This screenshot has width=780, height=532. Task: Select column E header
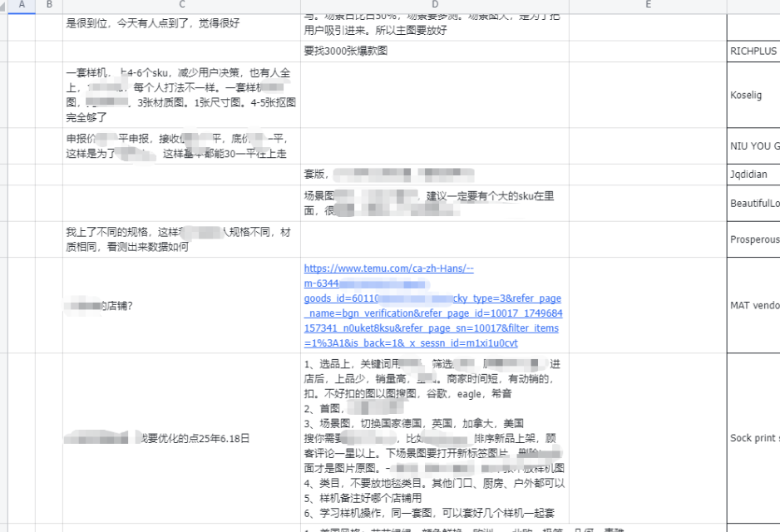coord(648,6)
